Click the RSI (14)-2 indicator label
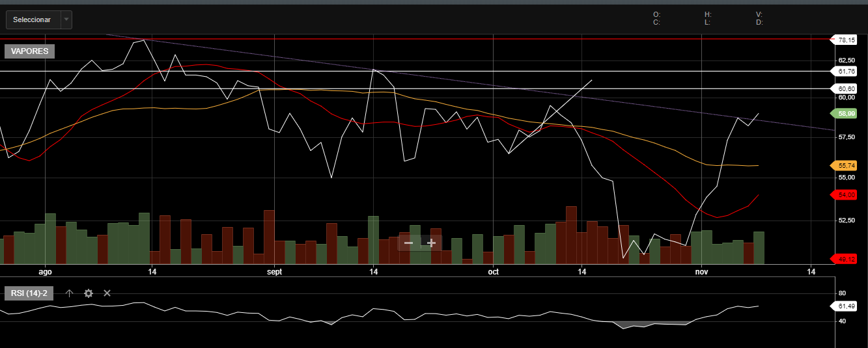 [x=29, y=293]
